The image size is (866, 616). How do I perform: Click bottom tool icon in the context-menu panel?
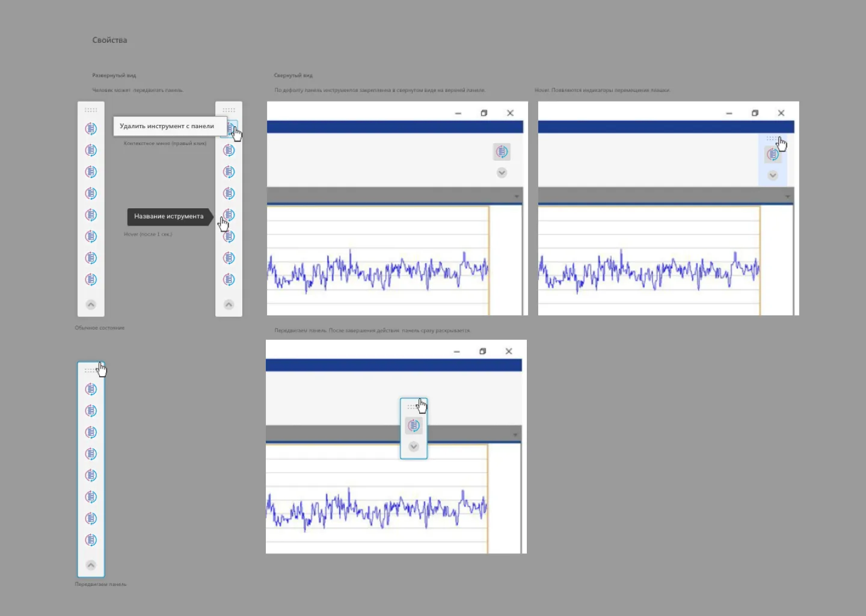(229, 280)
